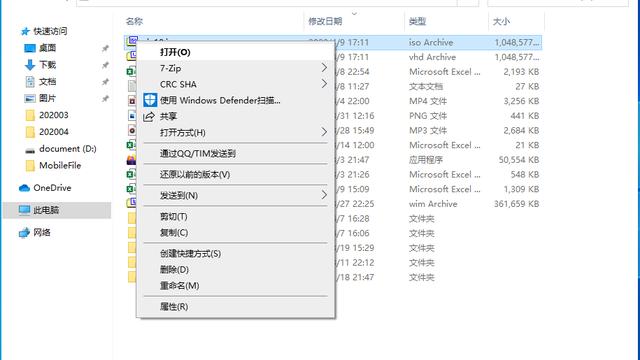The height and width of the screenshot is (360, 640).
Task: Sort by 大小 column header
Action: pos(501,21)
